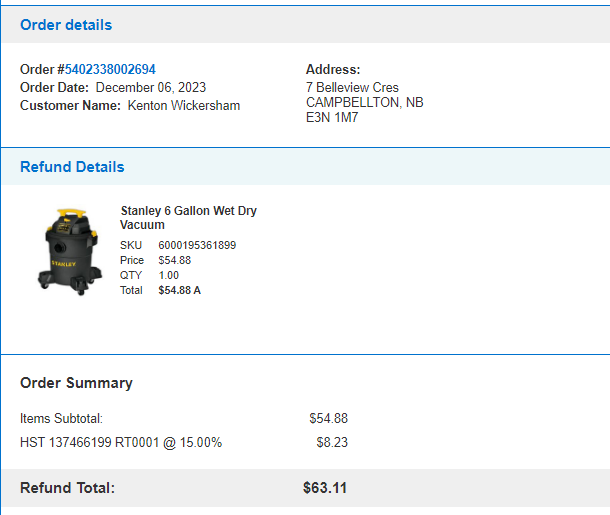Click the SKU number 6000195361899
Image resolution: width=610 pixels, height=515 pixels.
click(197, 245)
